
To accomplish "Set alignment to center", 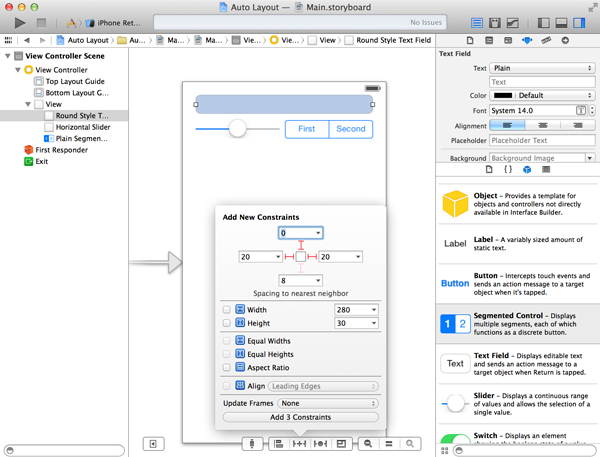I will (x=543, y=126).
